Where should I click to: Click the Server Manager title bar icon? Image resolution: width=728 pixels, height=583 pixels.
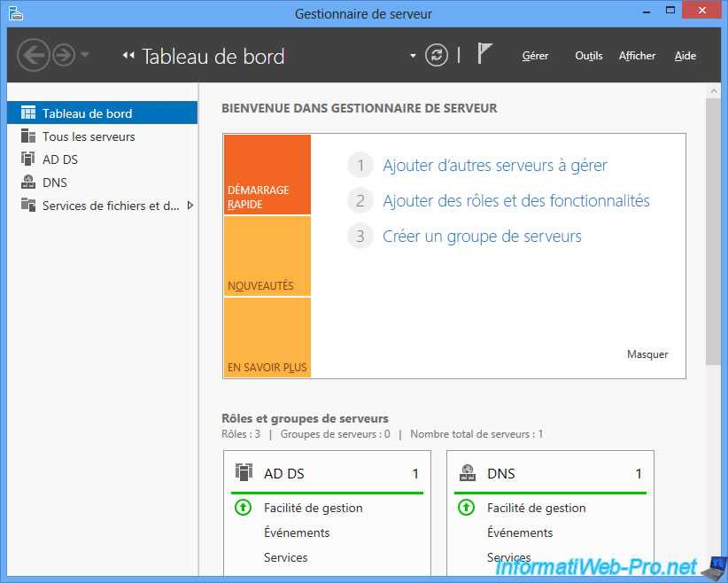pos(15,13)
